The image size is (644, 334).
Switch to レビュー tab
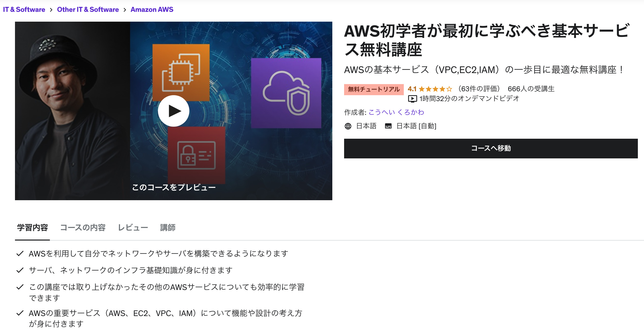(133, 227)
